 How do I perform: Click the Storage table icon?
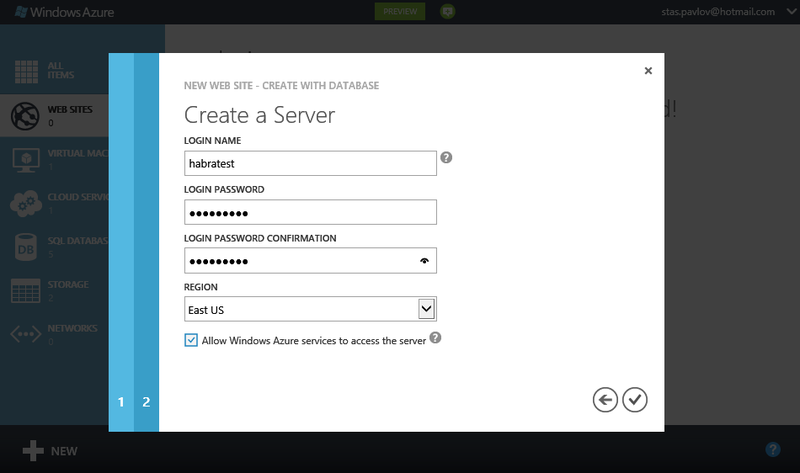pyautogui.click(x=26, y=291)
